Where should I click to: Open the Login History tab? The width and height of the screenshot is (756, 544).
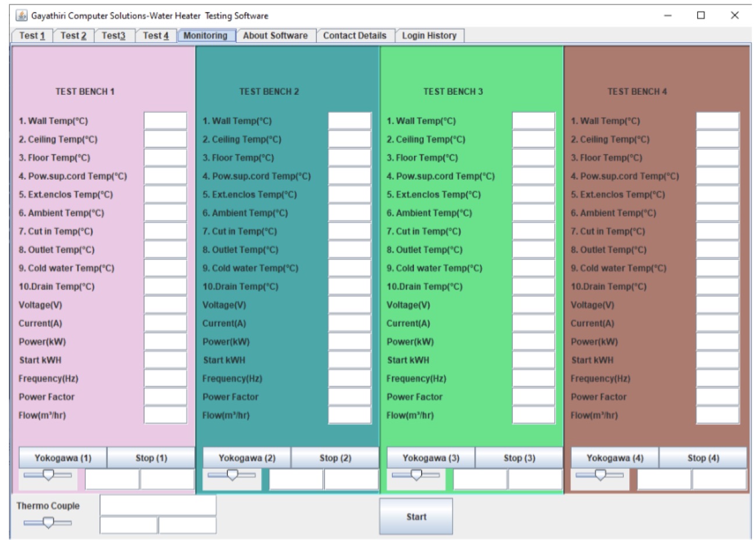(429, 35)
